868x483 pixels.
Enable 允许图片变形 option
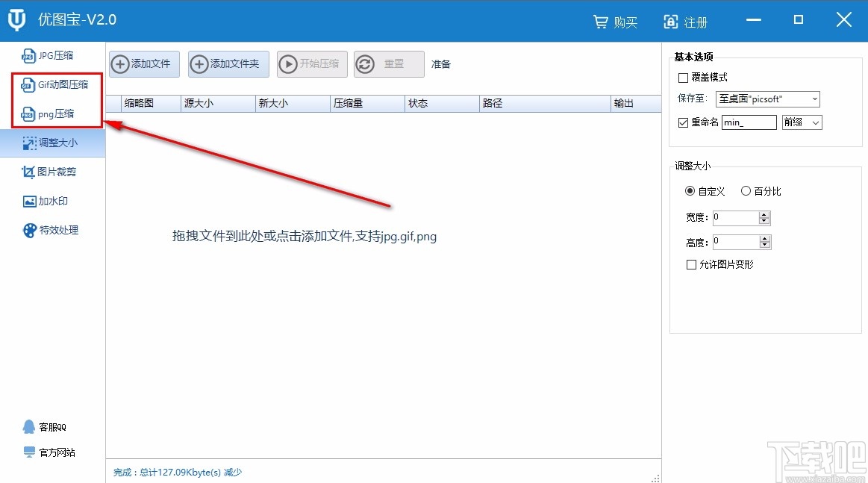point(692,264)
